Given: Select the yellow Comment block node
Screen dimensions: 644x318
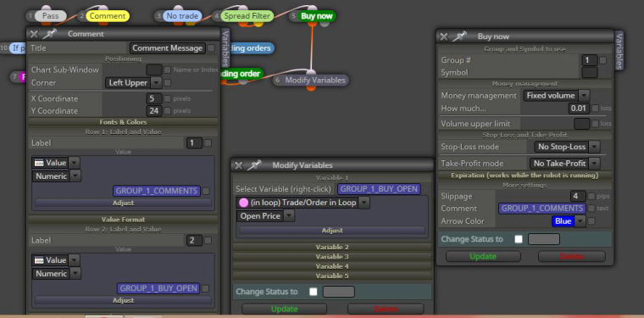Looking at the screenshot, I should [108, 16].
